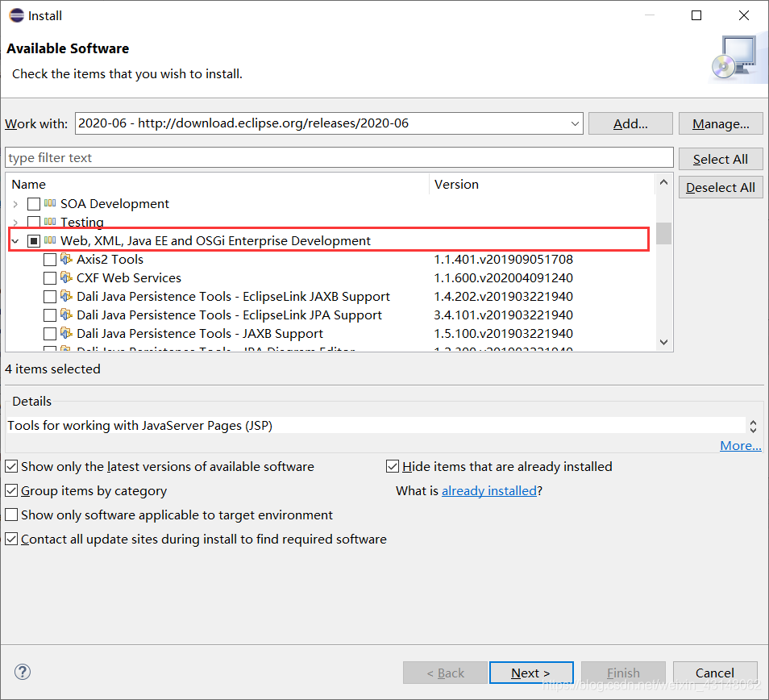Toggle Show only the latest versions option
The height and width of the screenshot is (700, 769).
click(x=11, y=466)
